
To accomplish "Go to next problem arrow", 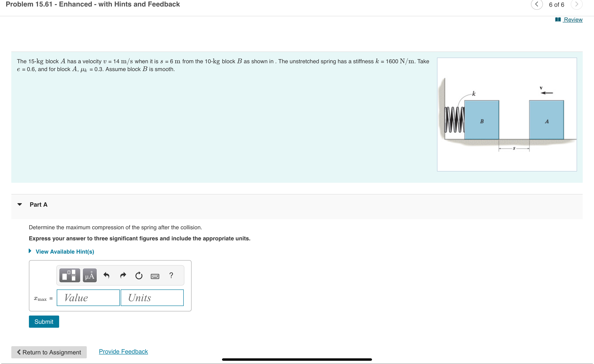I will [x=576, y=4].
